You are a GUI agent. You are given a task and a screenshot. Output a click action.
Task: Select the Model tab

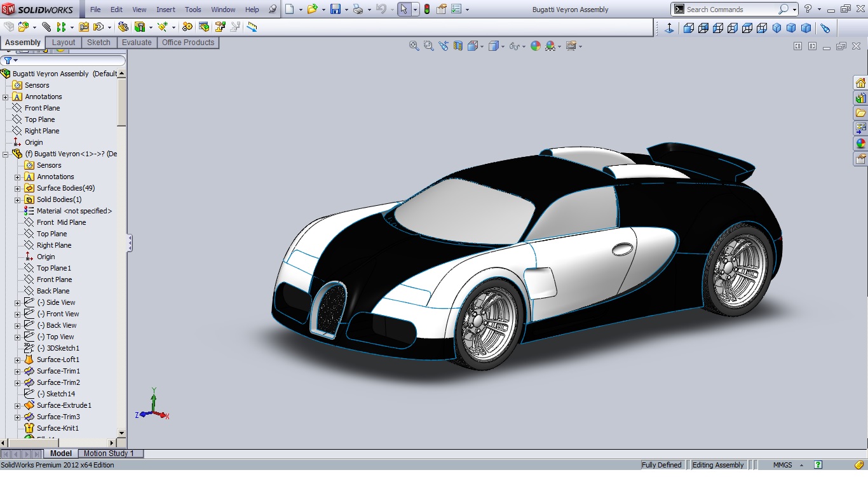61,453
